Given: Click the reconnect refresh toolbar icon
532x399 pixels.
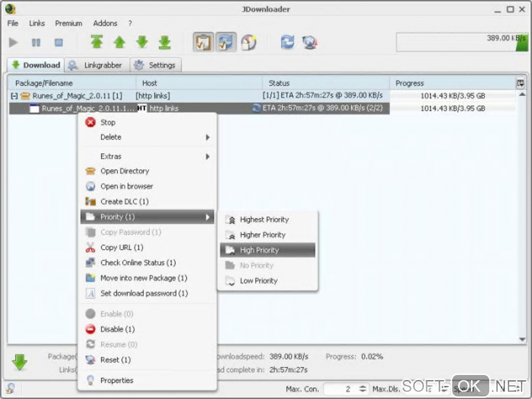Looking at the screenshot, I should (287, 42).
